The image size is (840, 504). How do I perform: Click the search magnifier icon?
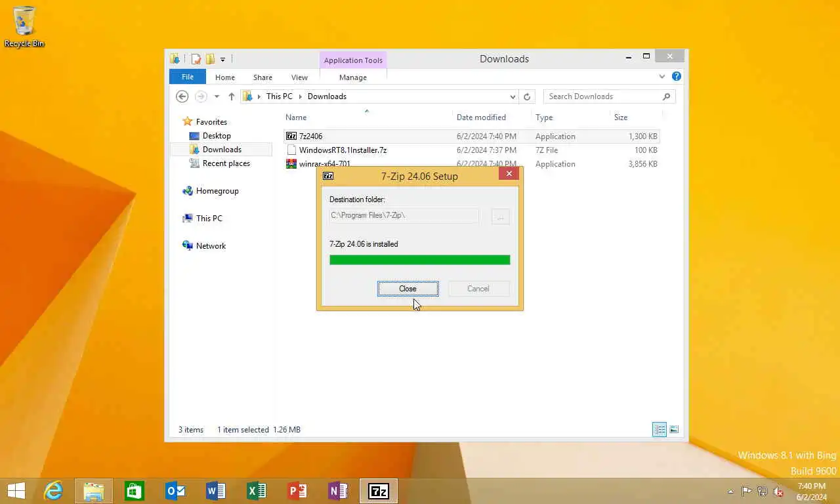pos(667,96)
